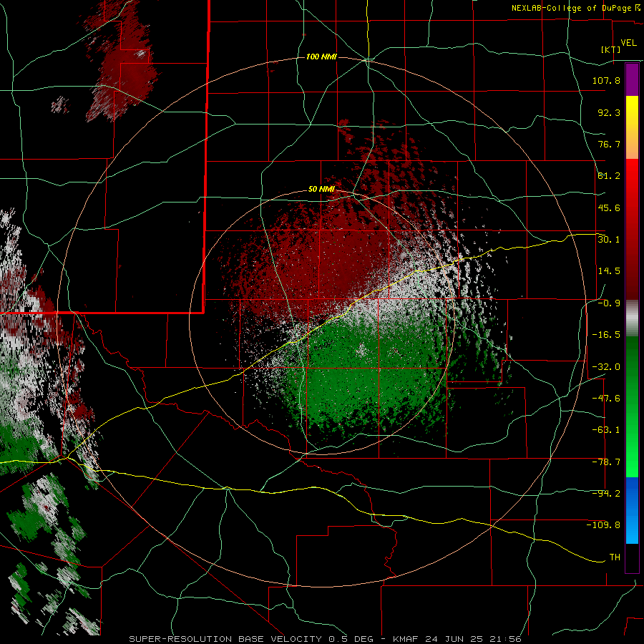Viewport: 644px width, 644px height.
Task: Pick the blue segment of velocity color bar
Action: tap(632, 510)
